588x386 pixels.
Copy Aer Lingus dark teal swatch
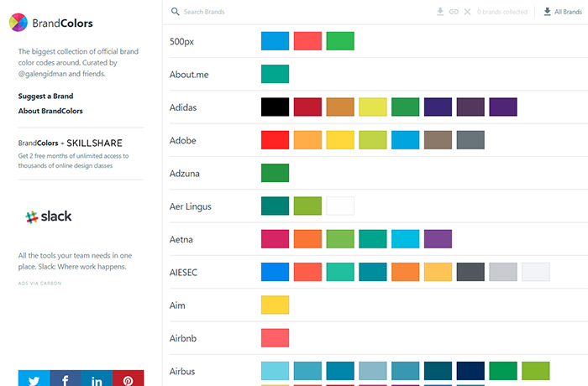pos(275,206)
